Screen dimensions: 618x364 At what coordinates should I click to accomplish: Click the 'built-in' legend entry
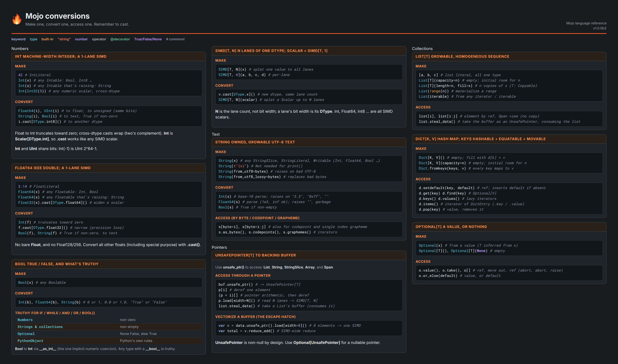(x=47, y=39)
